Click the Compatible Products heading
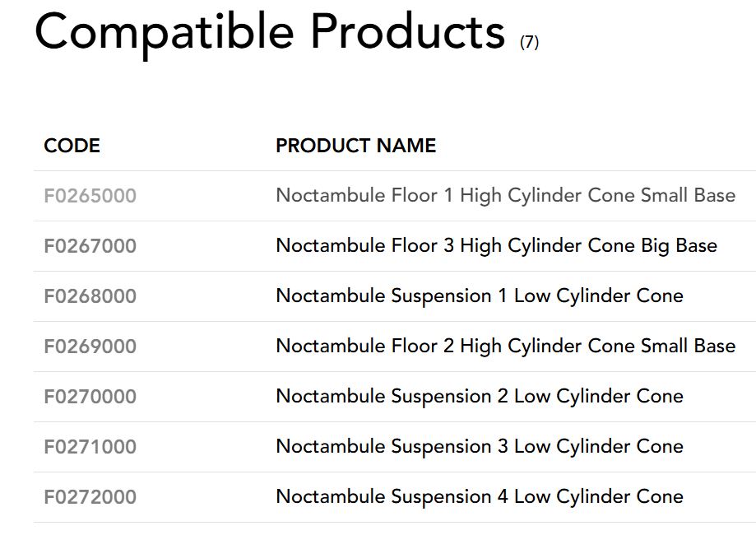 point(270,31)
